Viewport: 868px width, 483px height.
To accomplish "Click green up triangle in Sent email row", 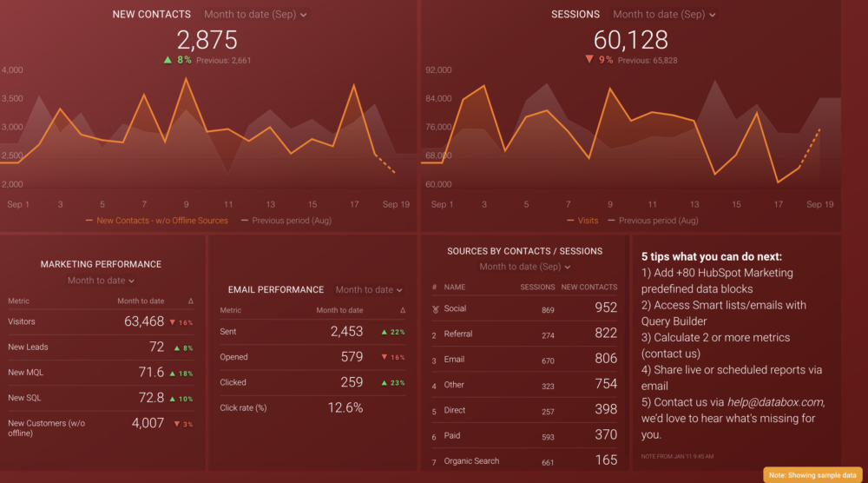I will [385, 332].
